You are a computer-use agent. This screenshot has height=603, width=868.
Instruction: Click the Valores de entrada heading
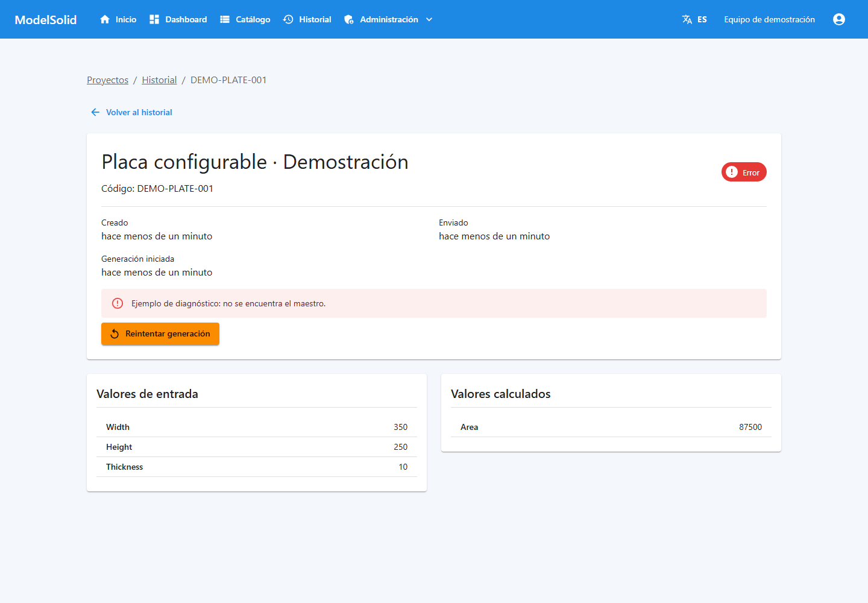(147, 394)
